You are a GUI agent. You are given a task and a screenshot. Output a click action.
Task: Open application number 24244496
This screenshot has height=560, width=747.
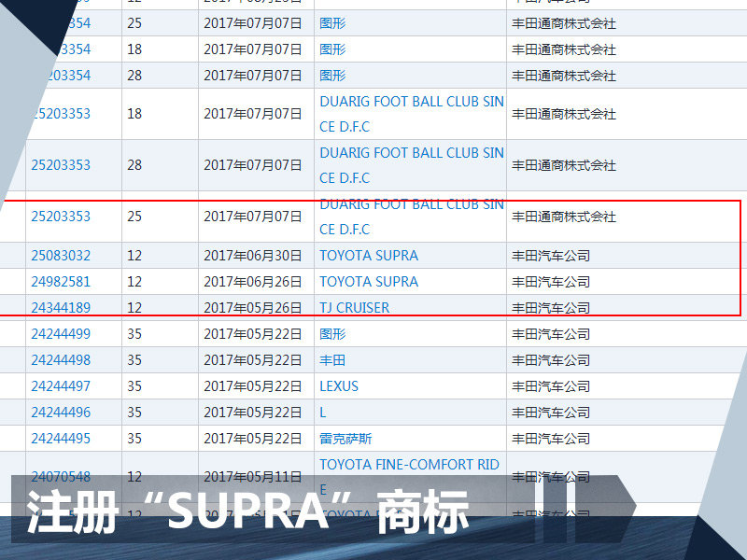[61, 413]
